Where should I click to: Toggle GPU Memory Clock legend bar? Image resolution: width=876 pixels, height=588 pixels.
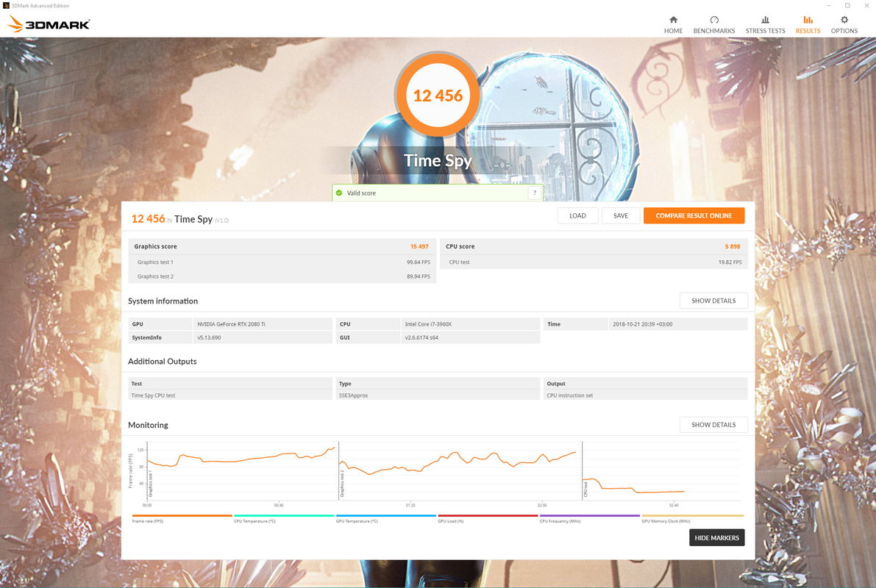pos(693,515)
